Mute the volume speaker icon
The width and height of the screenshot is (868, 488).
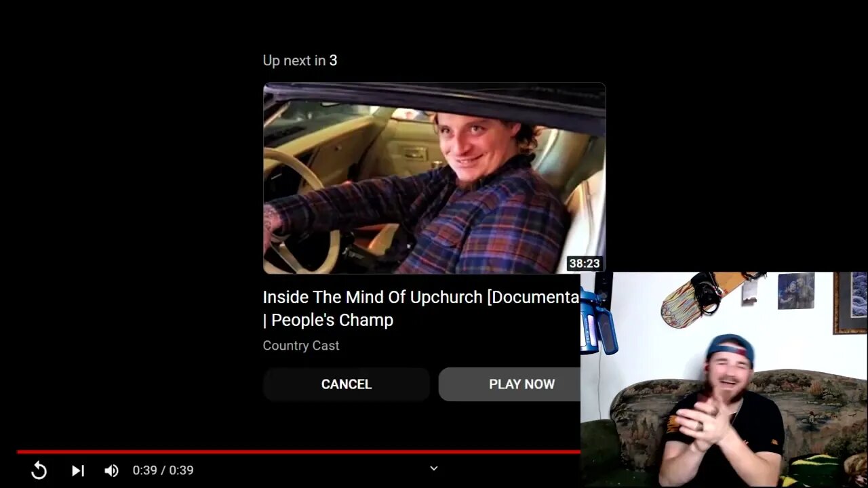111,470
